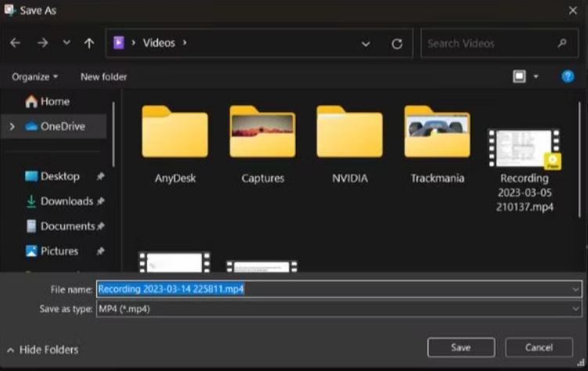Screen dimensions: 588x371
Task: Expand the OneDrive tree node
Action: pos(12,127)
